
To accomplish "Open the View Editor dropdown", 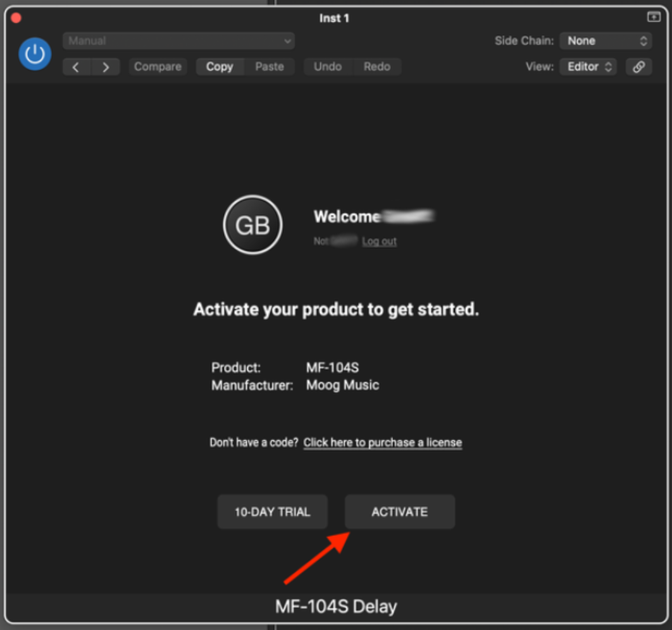I will 588,67.
